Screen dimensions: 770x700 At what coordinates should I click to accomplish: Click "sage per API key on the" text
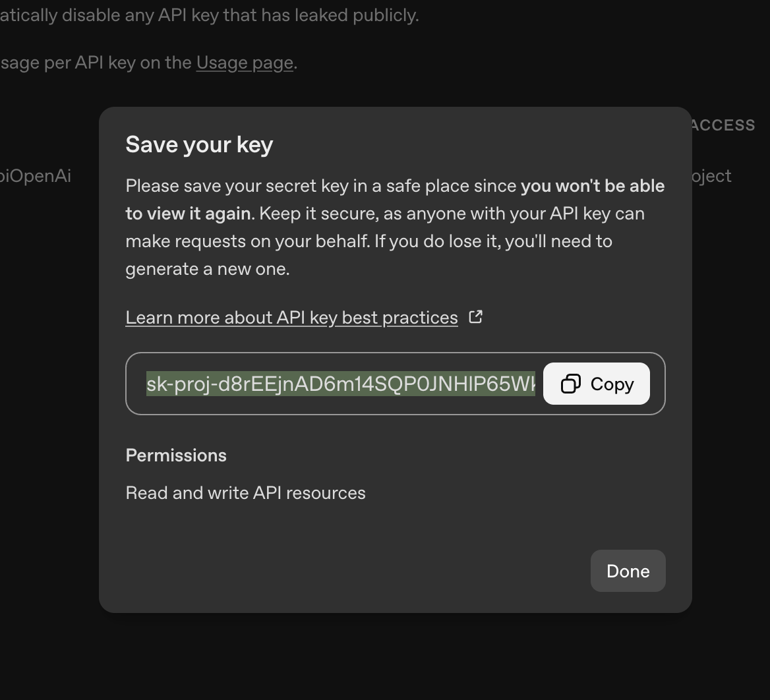point(96,63)
